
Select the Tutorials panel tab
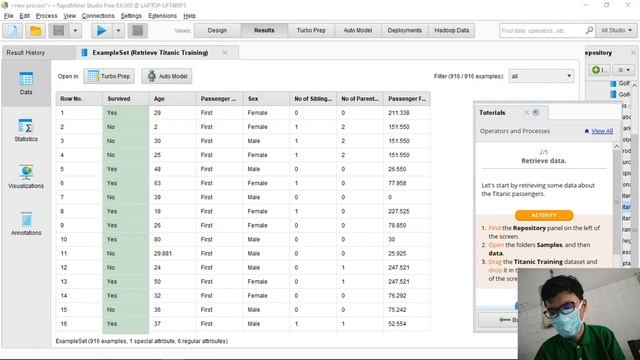pos(492,113)
